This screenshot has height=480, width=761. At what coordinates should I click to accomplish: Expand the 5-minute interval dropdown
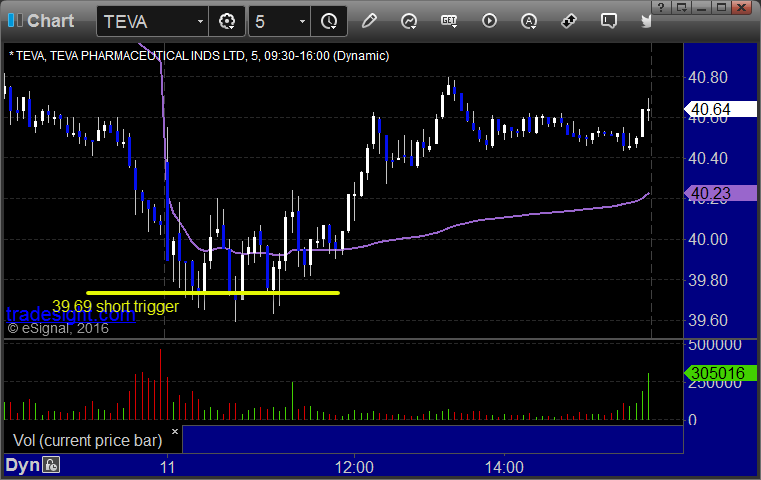[302, 22]
